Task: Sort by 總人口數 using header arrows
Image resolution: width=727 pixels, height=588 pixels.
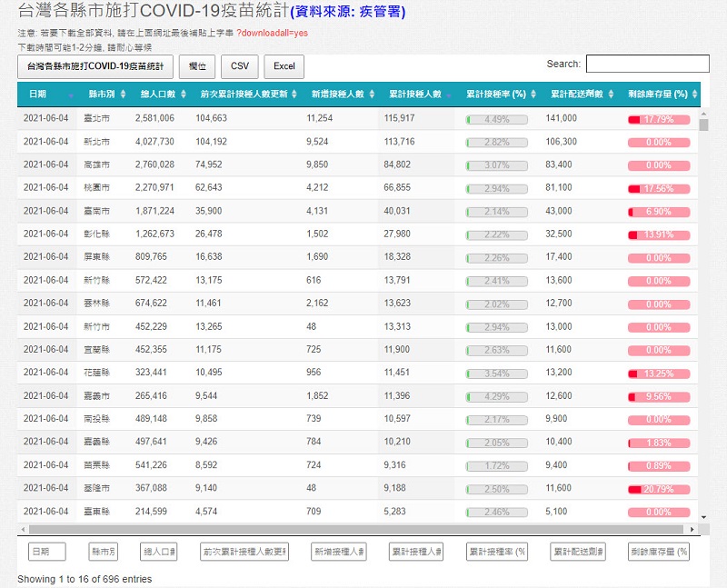Action: (x=184, y=95)
